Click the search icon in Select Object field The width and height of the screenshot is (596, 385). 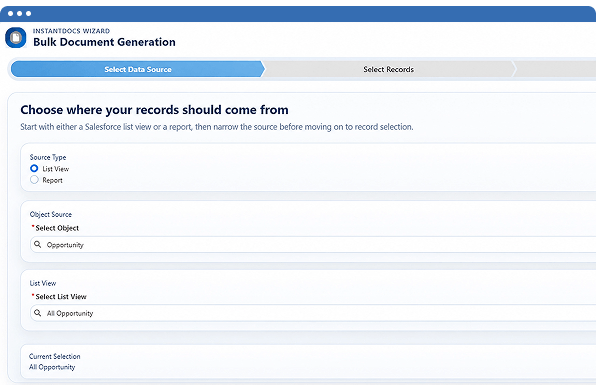[38, 244]
